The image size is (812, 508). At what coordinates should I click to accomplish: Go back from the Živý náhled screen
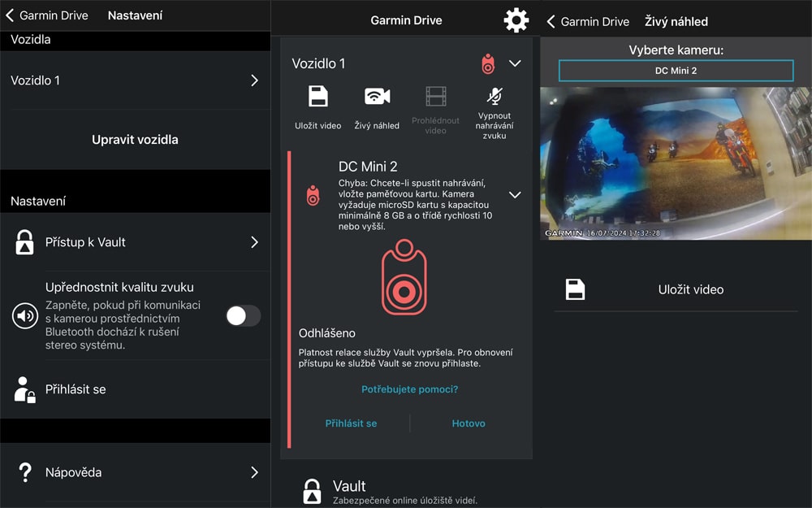551,21
